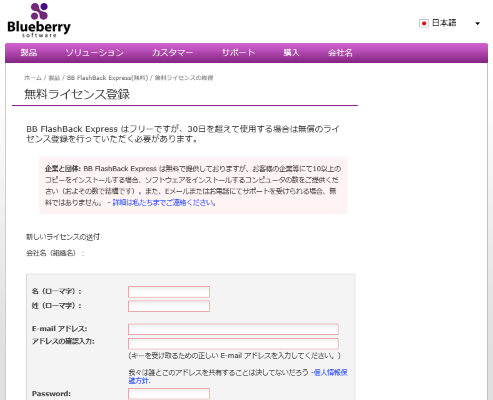This screenshot has height=400, width=493.
Task: Focus the 姓 (ローマ字) input field
Action: point(169,306)
